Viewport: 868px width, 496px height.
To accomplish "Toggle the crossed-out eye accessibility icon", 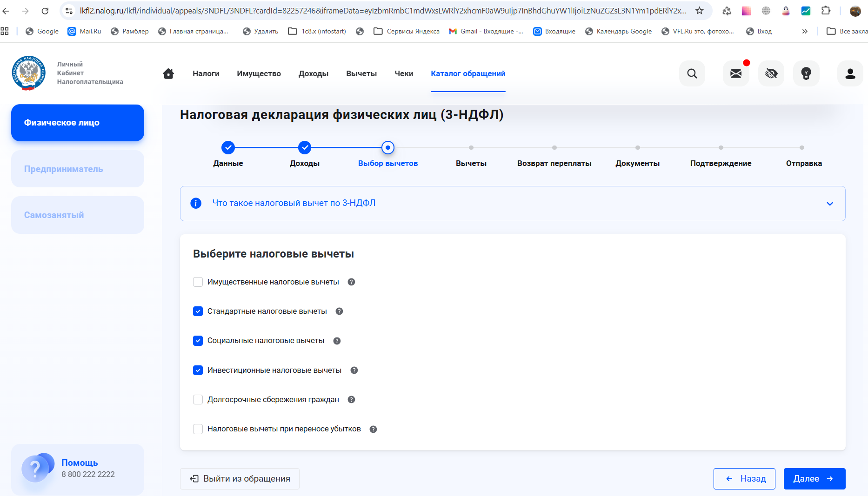I will [x=771, y=73].
